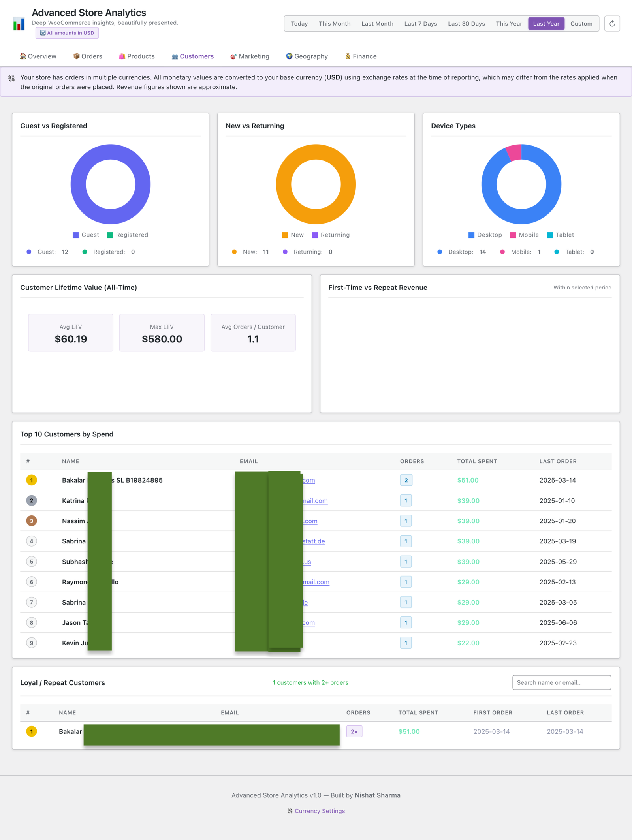Click the email link ending statt.de
The width and height of the screenshot is (632, 840).
tap(314, 541)
